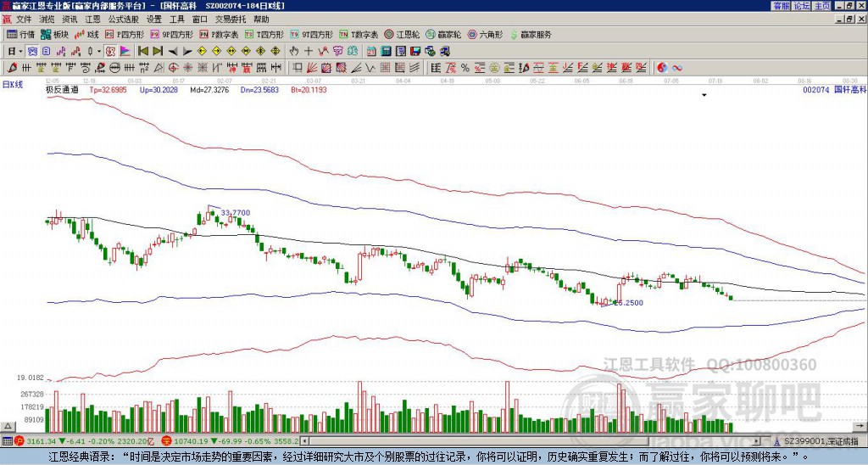Click the 板块 sector toolbar button
This screenshot has width=868, height=465.
coord(55,34)
